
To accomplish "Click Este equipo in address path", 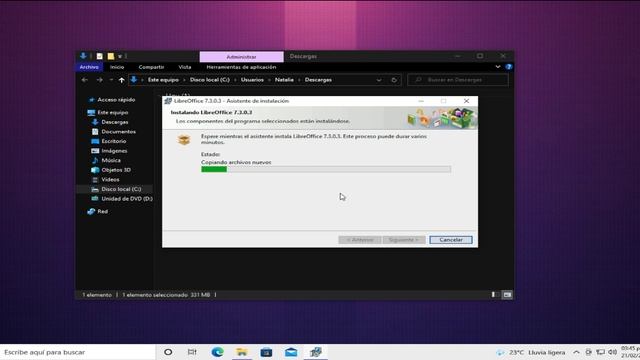I will point(163,80).
